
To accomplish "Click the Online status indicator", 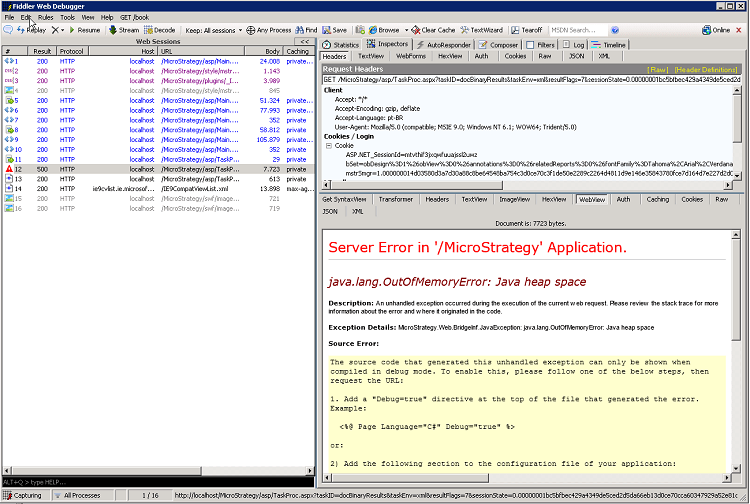I will click(716, 30).
